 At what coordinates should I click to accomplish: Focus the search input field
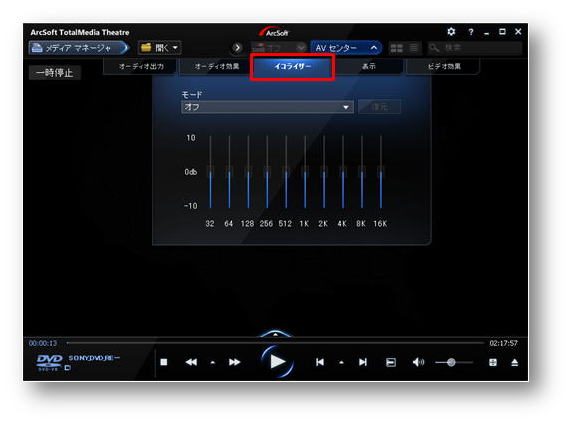pos(474,48)
